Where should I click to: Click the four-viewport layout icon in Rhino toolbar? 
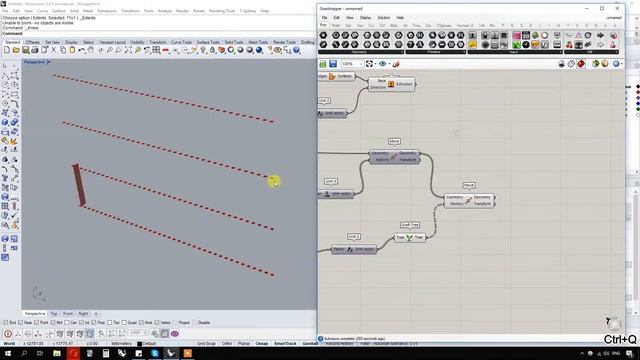pyautogui.click(x=156, y=50)
